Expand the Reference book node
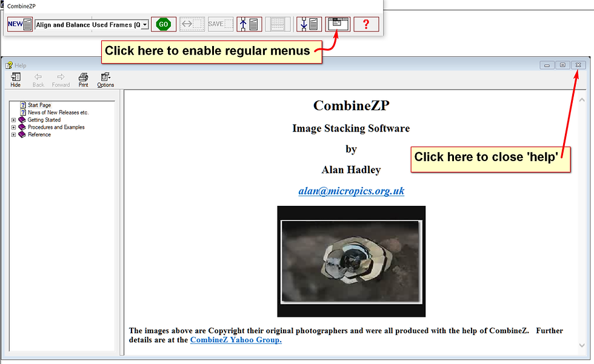The image size is (594, 364). pyautogui.click(x=13, y=134)
